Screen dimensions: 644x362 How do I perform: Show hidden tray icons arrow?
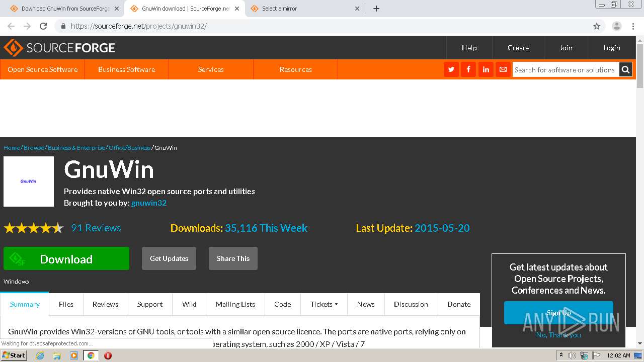tap(561, 355)
